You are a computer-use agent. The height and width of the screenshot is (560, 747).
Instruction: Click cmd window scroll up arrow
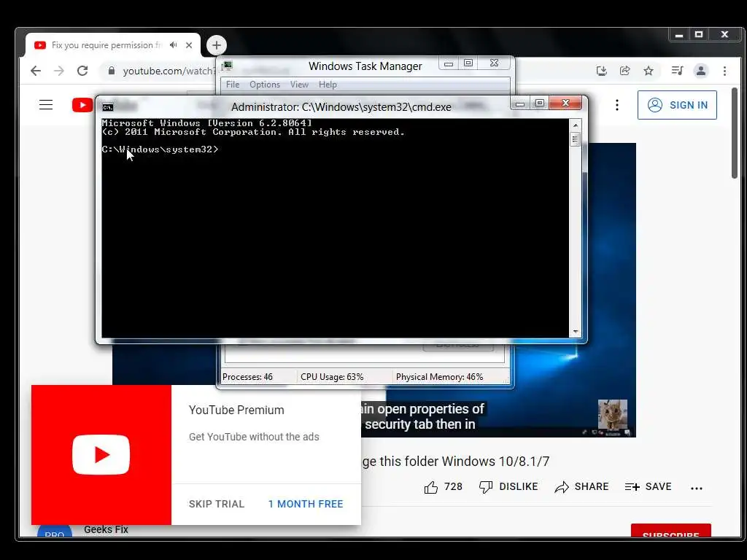point(576,125)
